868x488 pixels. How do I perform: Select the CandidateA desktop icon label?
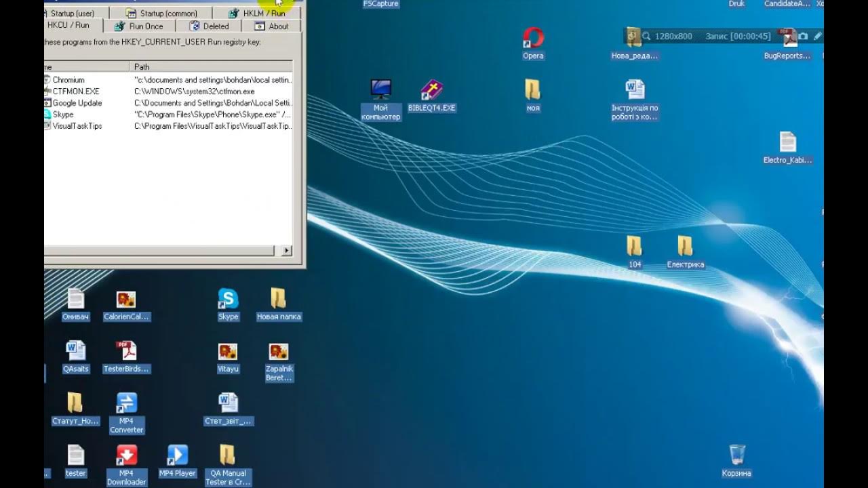point(787,4)
